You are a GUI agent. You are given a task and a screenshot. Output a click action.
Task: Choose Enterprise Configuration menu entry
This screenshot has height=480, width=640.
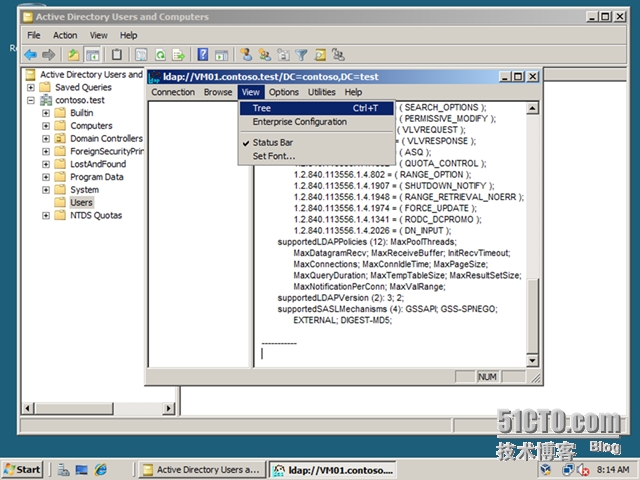click(x=316, y=122)
